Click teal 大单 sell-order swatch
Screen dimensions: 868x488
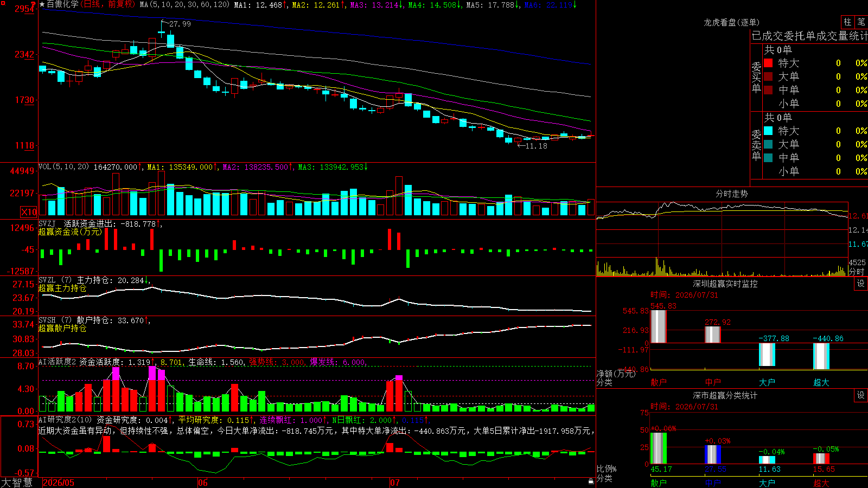tap(768, 144)
